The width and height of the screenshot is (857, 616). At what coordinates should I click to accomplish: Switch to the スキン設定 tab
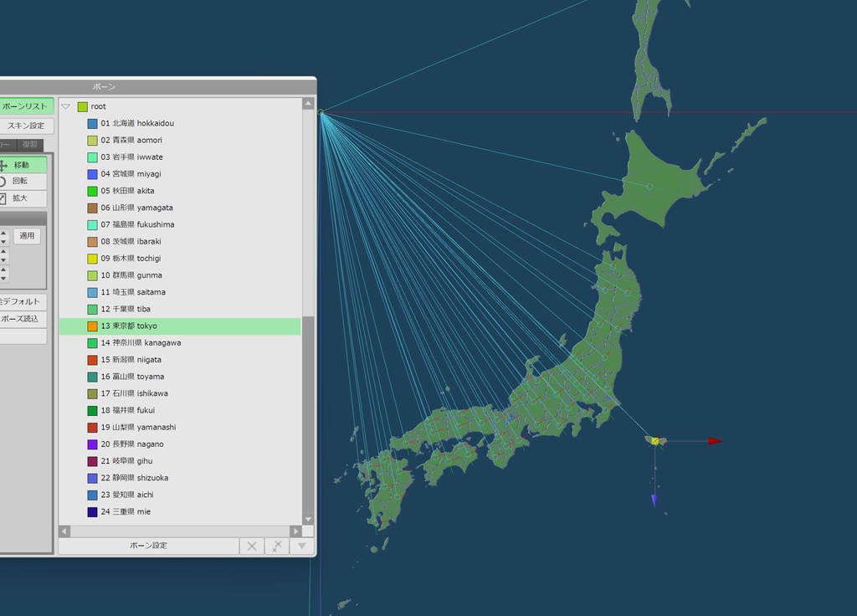(25, 126)
